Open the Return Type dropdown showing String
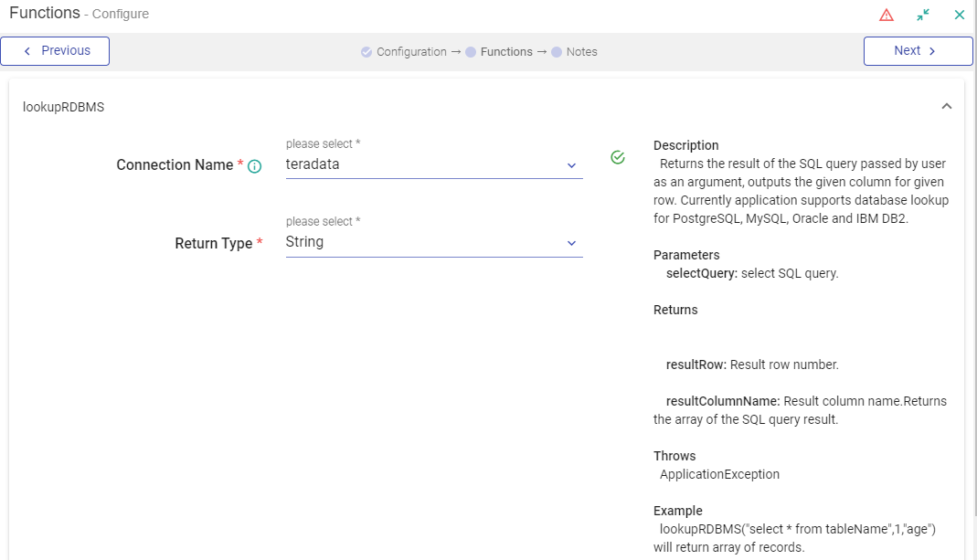Image resolution: width=977 pixels, height=560 pixels. point(434,242)
